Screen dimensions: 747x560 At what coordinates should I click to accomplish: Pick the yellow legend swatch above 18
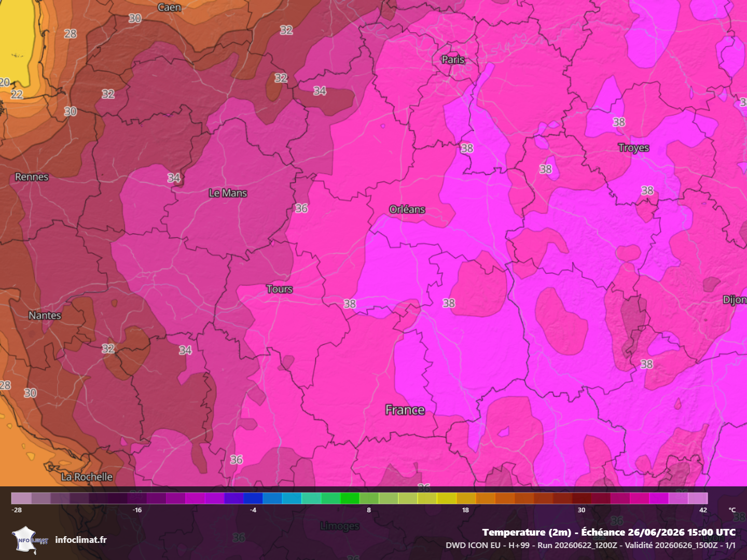(x=466, y=498)
